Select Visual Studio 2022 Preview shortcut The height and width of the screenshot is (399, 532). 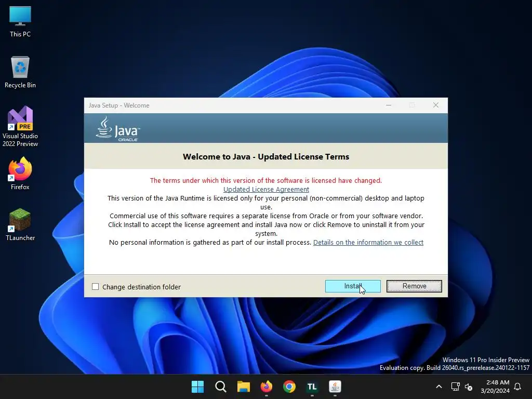click(20, 126)
